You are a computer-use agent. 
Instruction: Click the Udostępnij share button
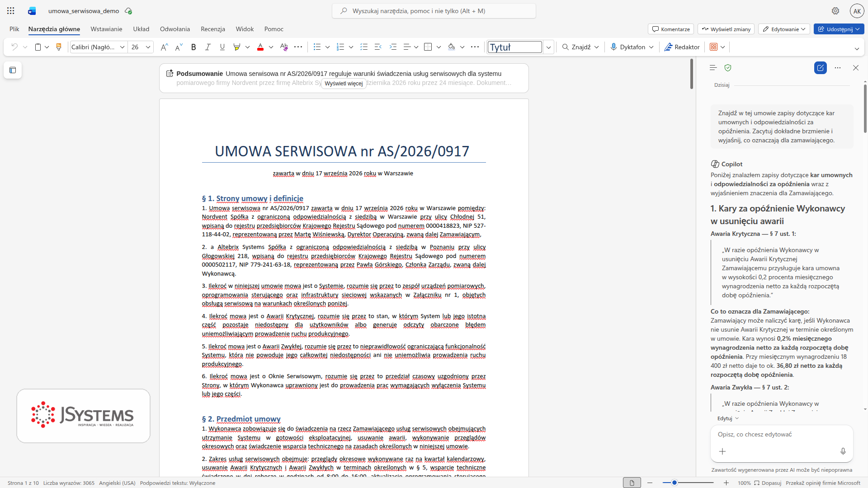(x=839, y=29)
